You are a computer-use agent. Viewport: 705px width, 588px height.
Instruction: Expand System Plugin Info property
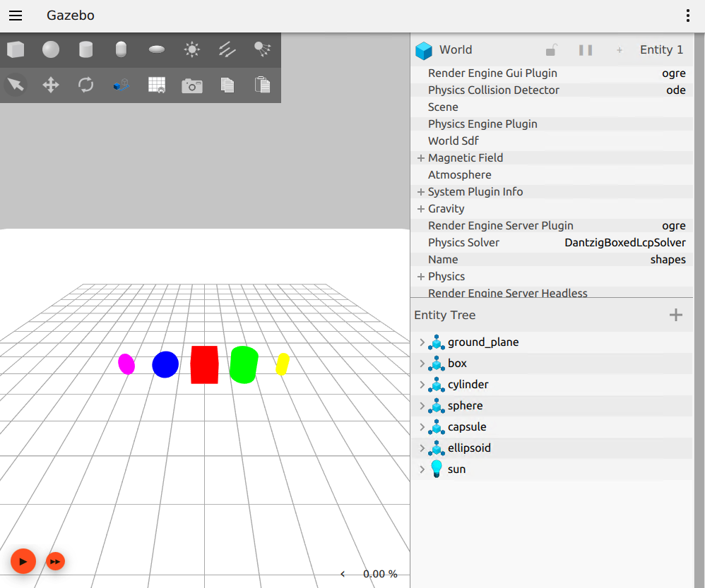(421, 192)
